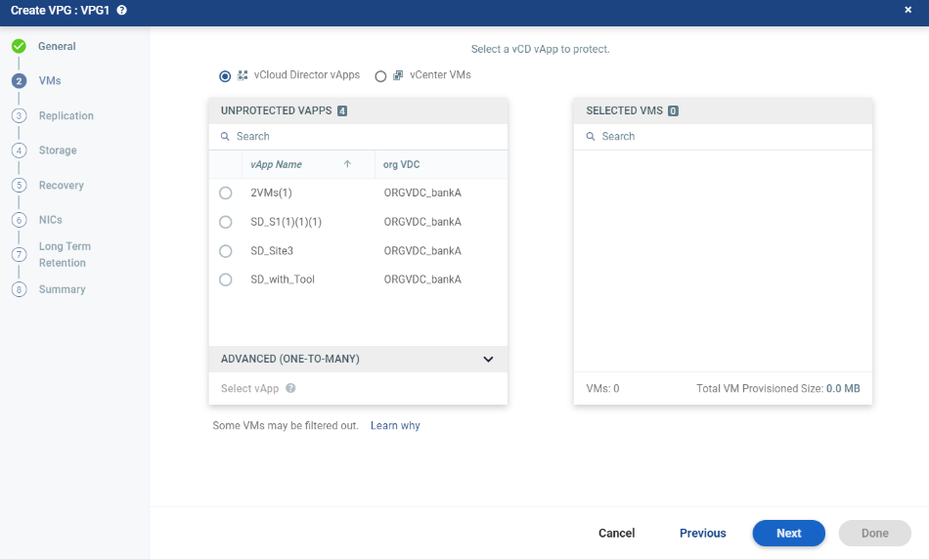
Task: Click the Total VM Provisioned Size value
Action: pyautogui.click(x=843, y=388)
